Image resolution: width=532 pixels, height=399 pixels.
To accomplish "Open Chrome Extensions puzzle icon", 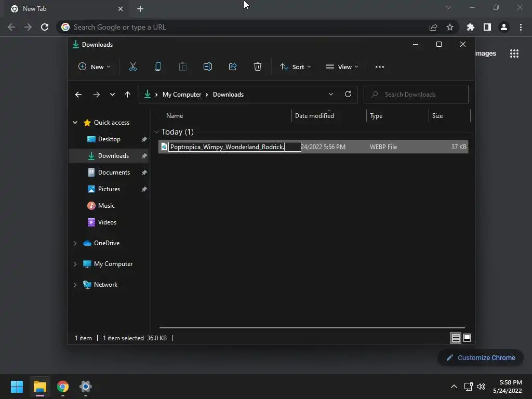I will click(x=470, y=27).
